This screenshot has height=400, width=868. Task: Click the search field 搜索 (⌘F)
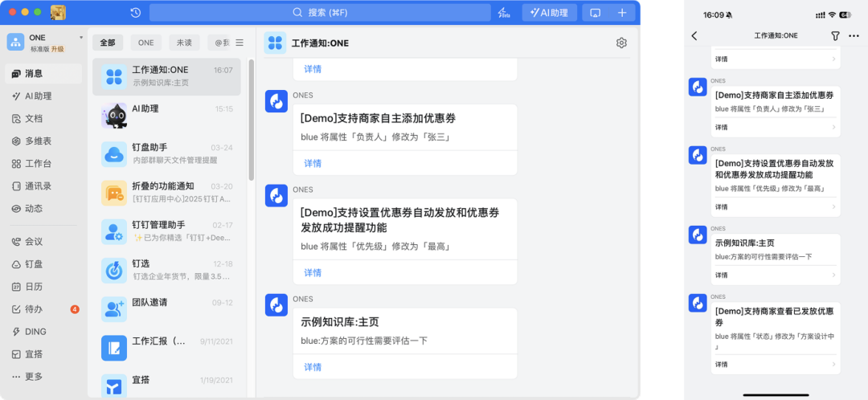[320, 12]
